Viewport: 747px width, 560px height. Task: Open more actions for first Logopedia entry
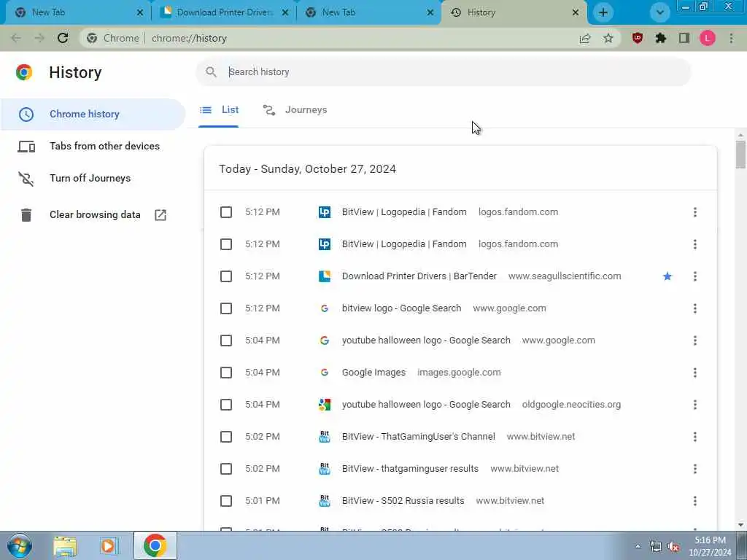[695, 212]
